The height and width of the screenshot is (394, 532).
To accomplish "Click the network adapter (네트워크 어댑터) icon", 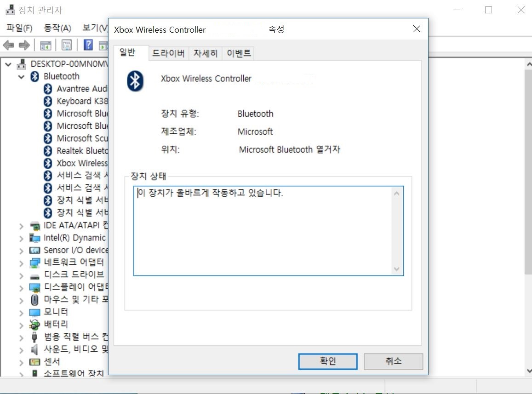I will [34, 263].
